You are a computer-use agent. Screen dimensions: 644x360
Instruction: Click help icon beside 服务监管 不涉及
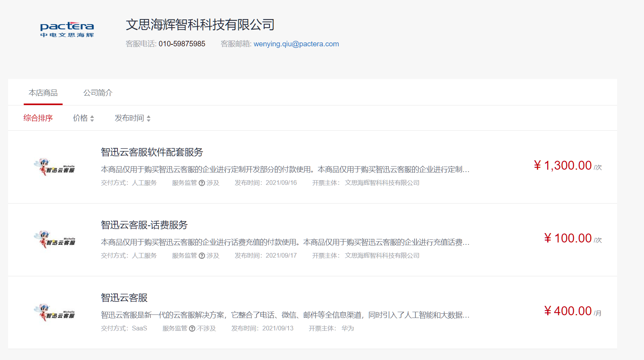point(192,328)
